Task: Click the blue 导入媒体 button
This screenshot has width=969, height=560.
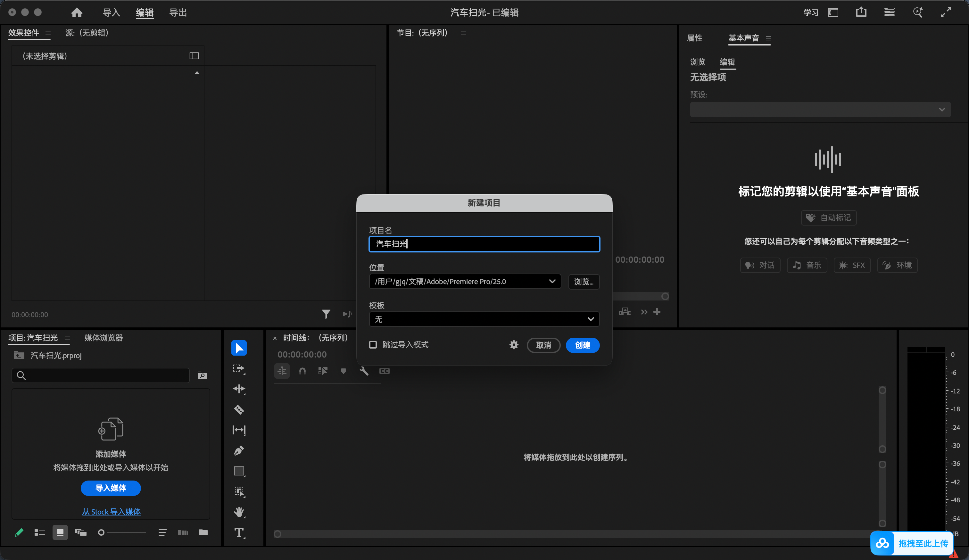Action: tap(111, 488)
